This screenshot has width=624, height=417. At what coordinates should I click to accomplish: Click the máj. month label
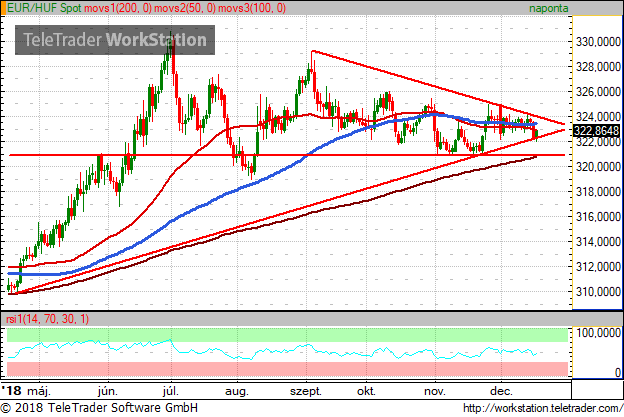[x=39, y=391]
